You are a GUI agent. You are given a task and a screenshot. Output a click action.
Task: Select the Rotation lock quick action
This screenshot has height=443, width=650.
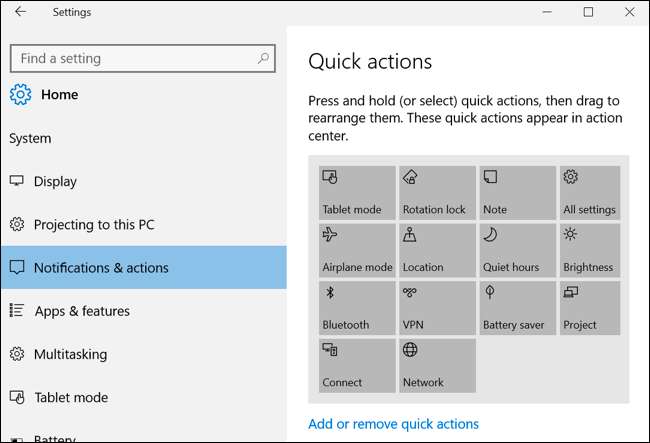437,193
